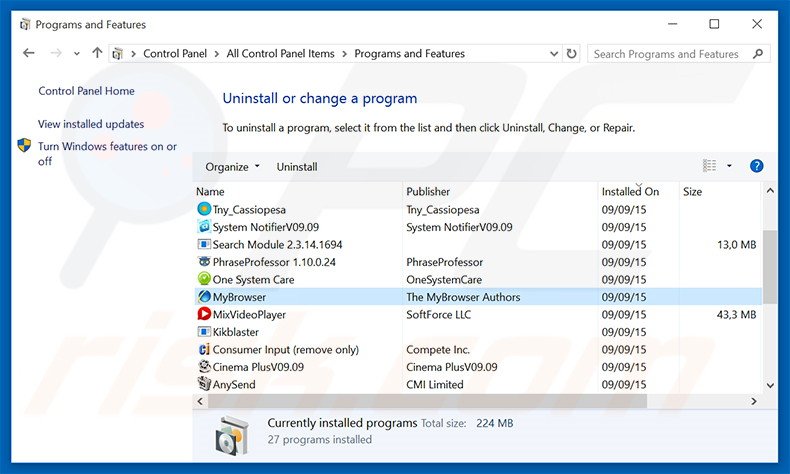Expand chevron after Control Panel breadcrumb

(x=216, y=53)
